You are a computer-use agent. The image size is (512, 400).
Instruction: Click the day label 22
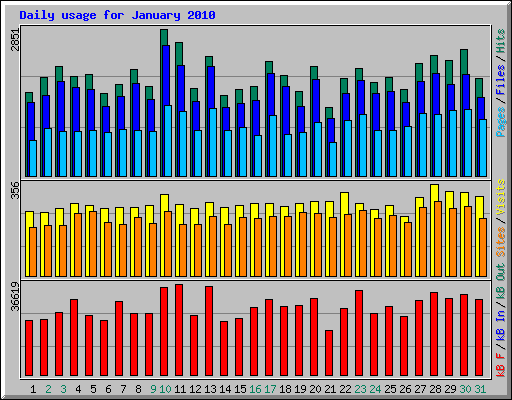345,389
